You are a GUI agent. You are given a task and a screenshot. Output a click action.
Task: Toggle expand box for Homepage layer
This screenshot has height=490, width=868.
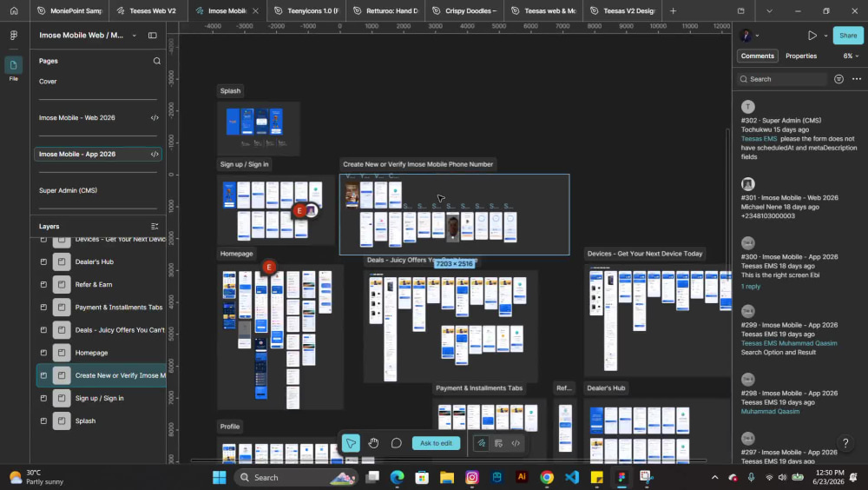point(43,353)
